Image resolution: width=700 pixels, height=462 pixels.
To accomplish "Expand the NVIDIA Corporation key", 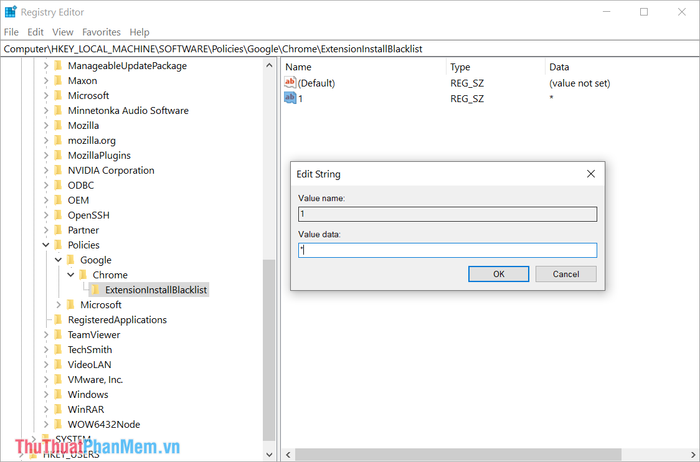I will coord(46,171).
